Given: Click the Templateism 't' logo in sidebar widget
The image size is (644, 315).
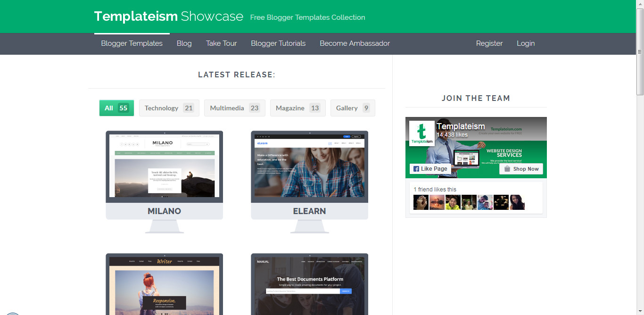Looking at the screenshot, I should (421, 133).
